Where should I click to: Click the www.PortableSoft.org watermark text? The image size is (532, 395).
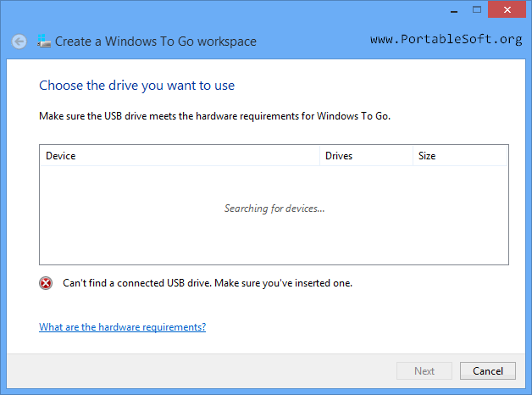point(446,40)
